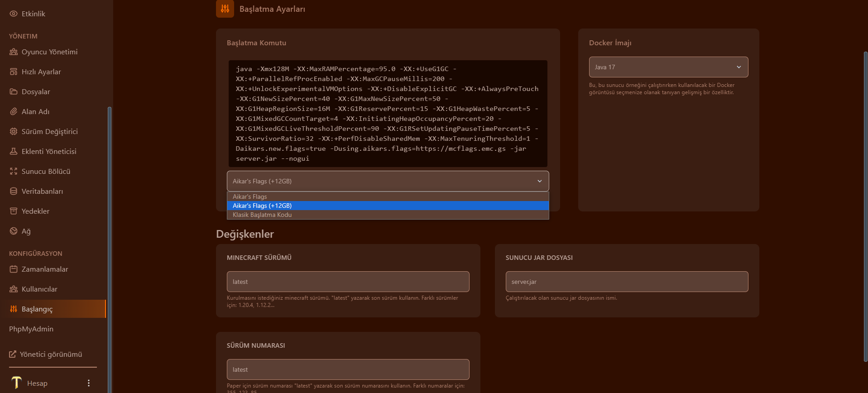Image resolution: width=868 pixels, height=393 pixels.
Task: Open the Hesap account entry
Action: (x=37, y=383)
